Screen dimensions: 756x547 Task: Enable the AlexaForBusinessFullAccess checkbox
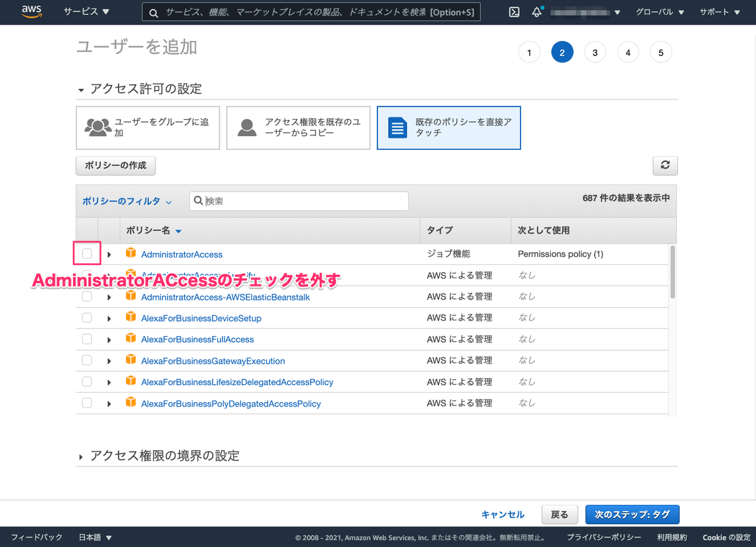coord(86,339)
